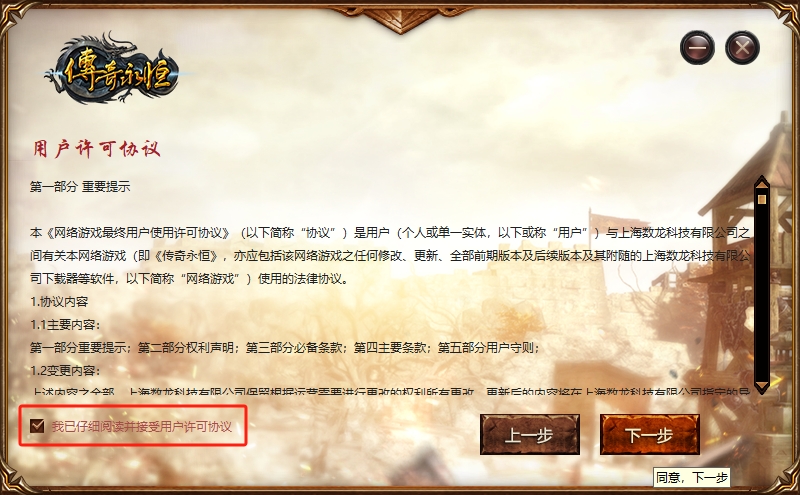Click the line listing 第二部分权利声明

click(285, 348)
